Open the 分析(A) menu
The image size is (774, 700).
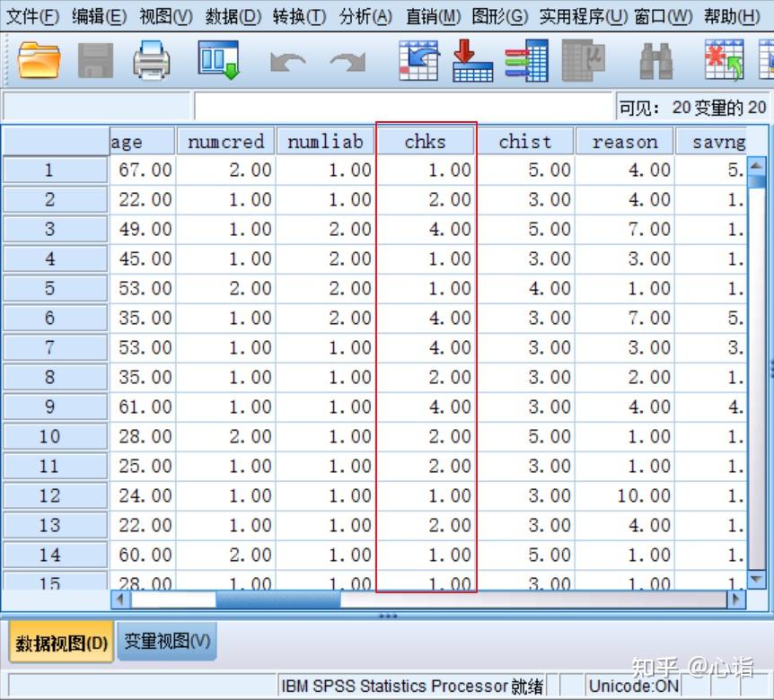click(x=365, y=16)
